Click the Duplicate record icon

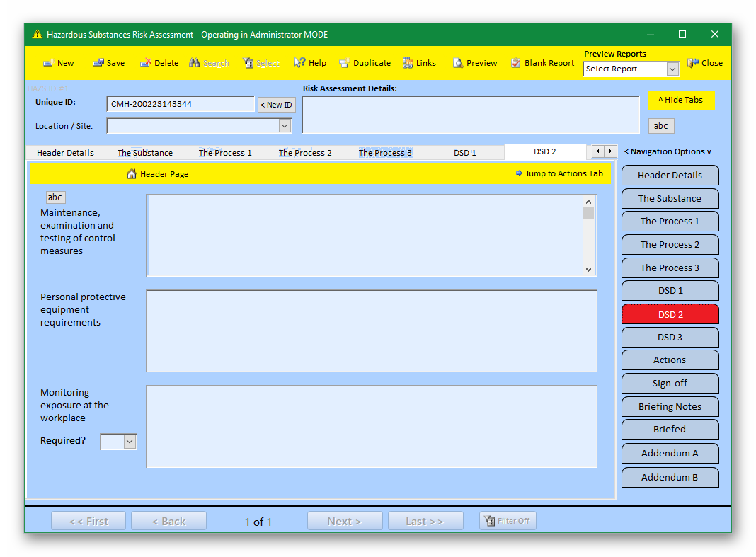(x=344, y=63)
